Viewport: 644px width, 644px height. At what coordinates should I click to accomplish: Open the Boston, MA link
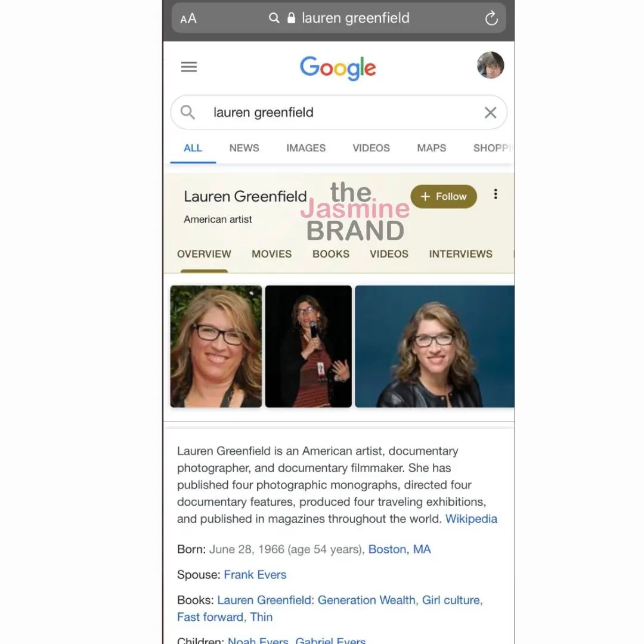pyautogui.click(x=399, y=549)
